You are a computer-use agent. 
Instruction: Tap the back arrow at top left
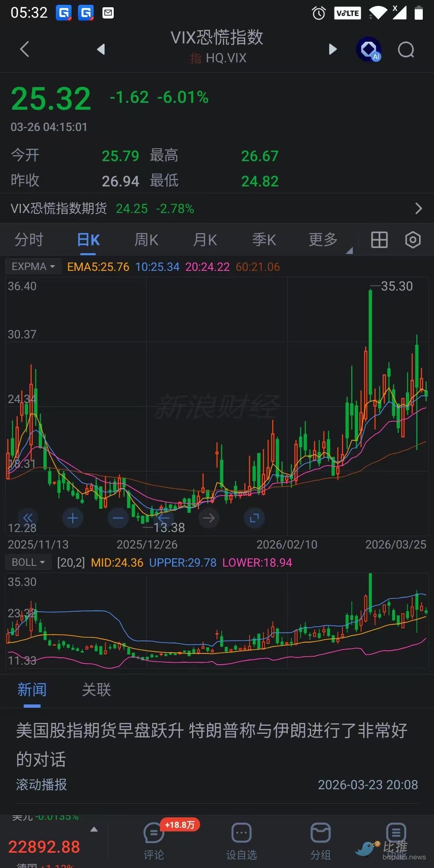tap(25, 49)
